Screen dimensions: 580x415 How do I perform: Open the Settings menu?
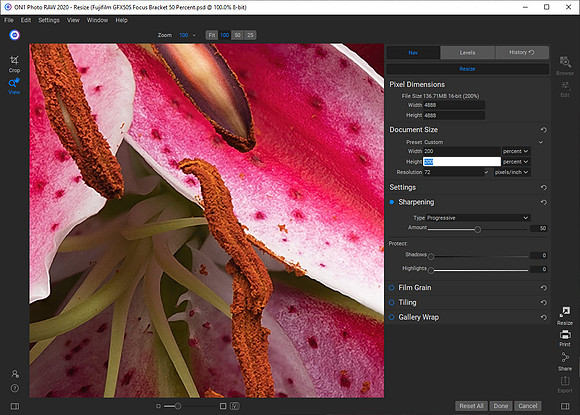(x=49, y=20)
